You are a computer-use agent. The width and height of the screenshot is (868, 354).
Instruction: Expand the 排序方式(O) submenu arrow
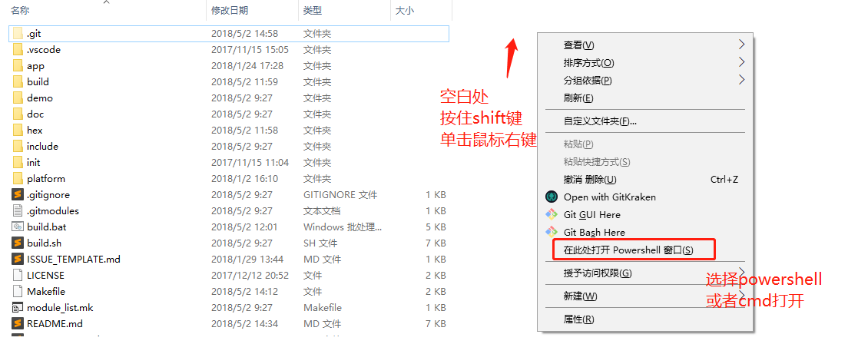[742, 62]
